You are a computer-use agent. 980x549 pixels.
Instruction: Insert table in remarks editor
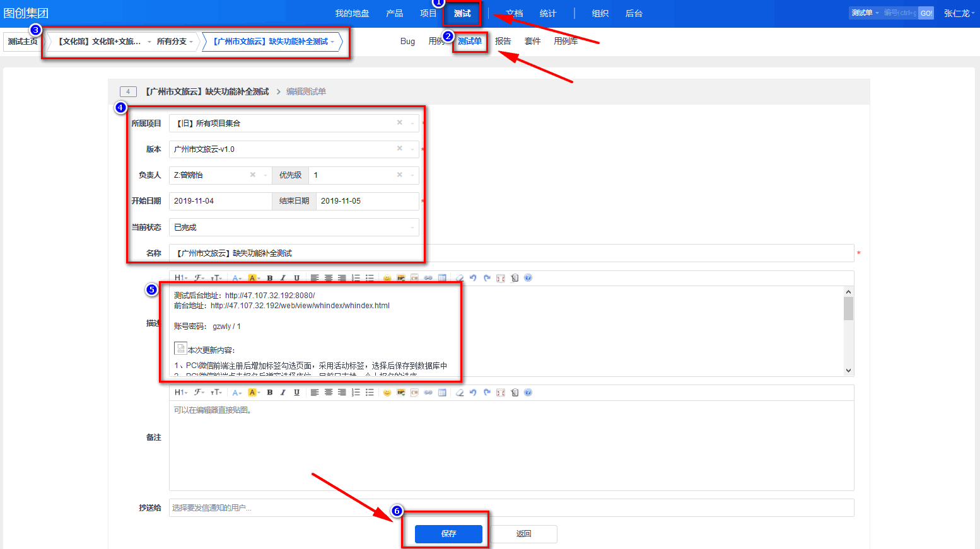tap(442, 393)
